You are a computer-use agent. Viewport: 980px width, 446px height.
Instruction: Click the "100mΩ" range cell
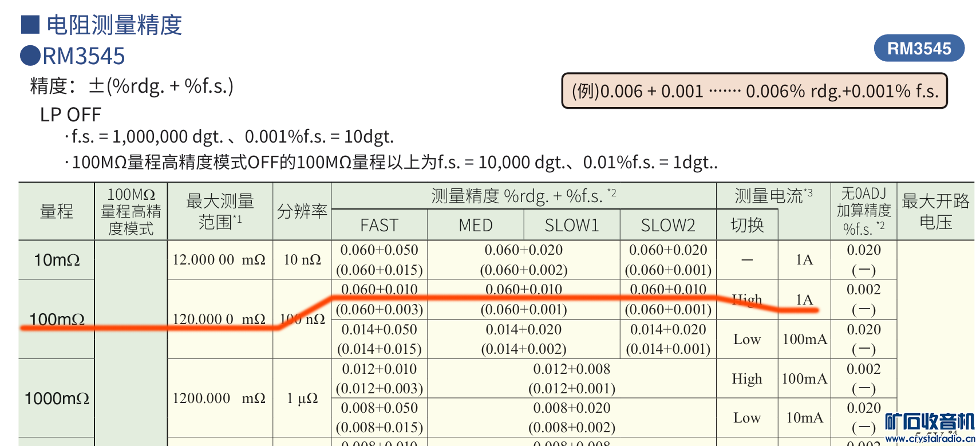click(57, 319)
